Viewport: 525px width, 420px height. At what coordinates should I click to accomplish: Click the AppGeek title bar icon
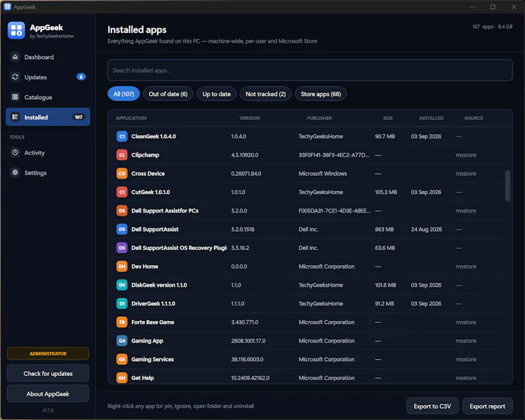tap(7, 7)
